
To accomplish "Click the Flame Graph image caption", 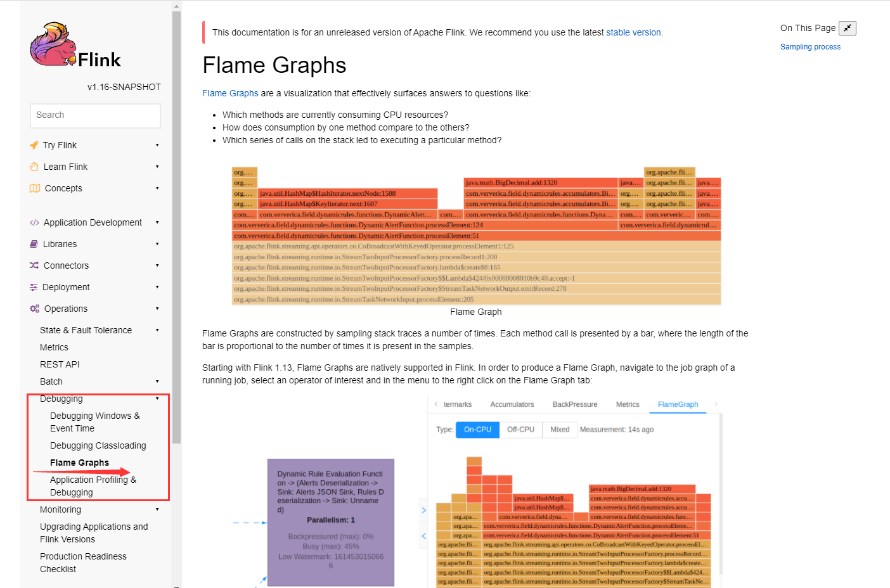I will [476, 312].
